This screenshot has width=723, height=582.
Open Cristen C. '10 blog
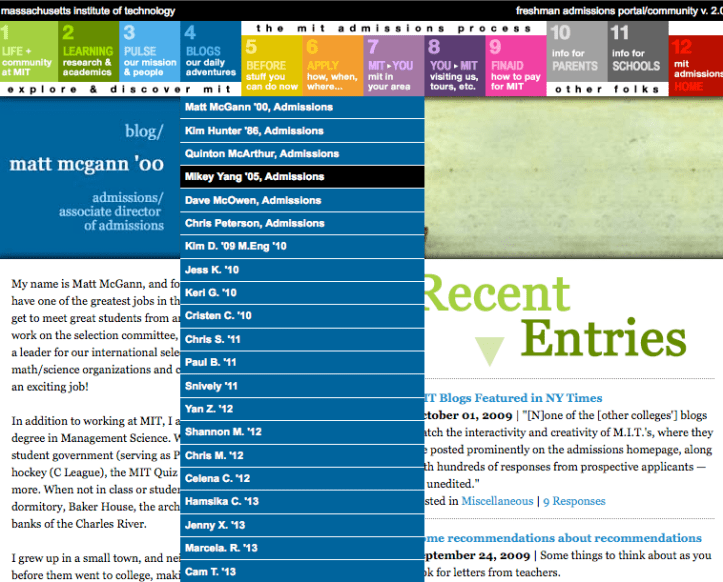[x=302, y=316]
